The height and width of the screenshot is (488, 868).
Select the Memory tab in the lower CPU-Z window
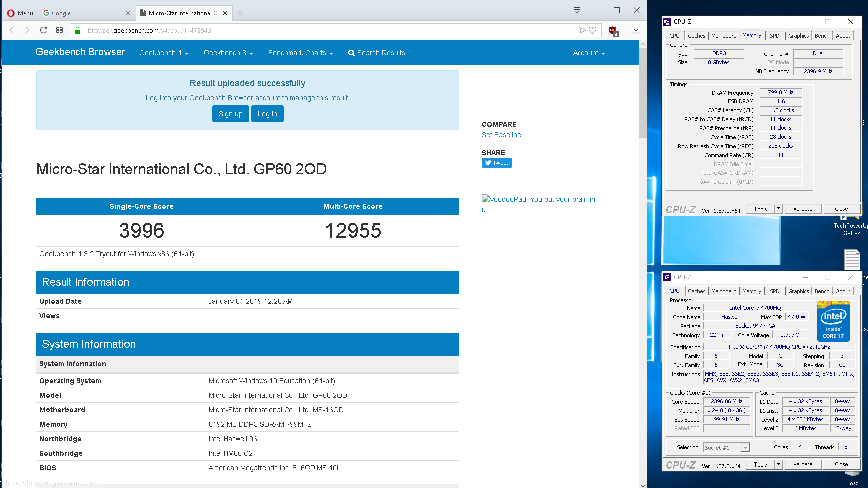click(x=751, y=291)
